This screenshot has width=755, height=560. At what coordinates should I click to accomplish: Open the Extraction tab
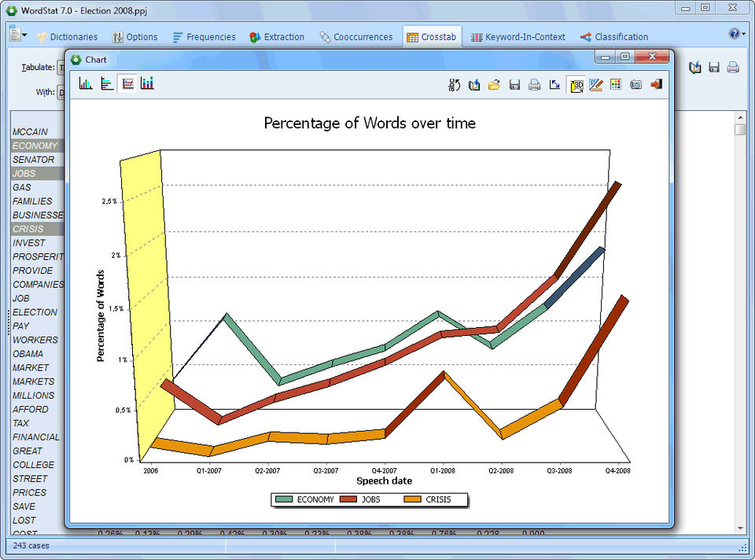pyautogui.click(x=277, y=37)
